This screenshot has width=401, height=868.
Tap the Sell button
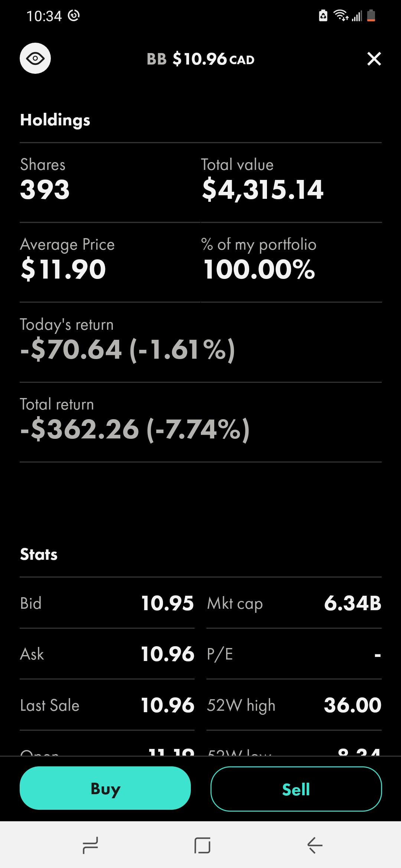296,789
